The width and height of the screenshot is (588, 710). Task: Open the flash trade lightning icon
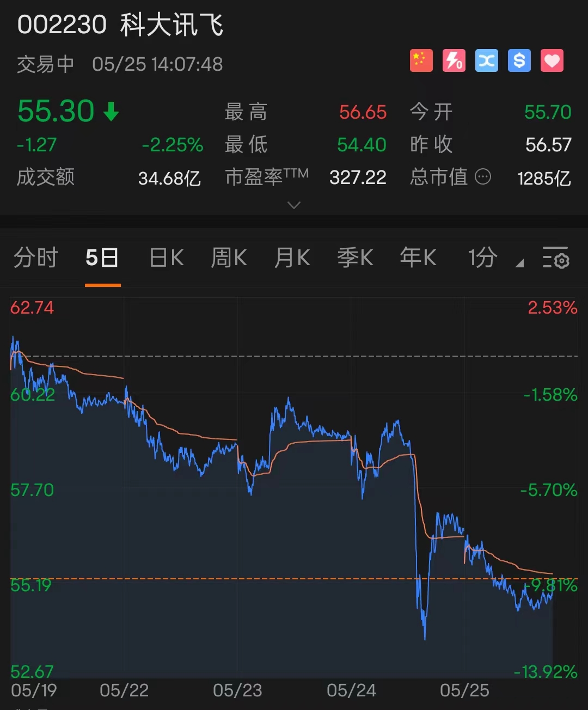(x=453, y=60)
